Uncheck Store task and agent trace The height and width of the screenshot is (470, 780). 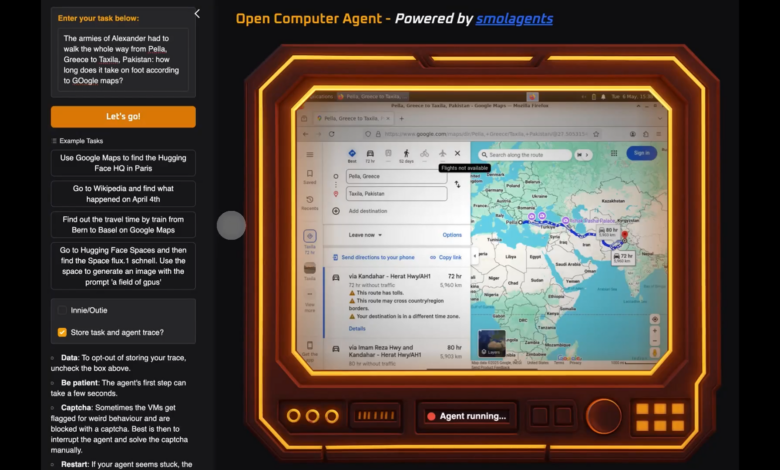(62, 332)
